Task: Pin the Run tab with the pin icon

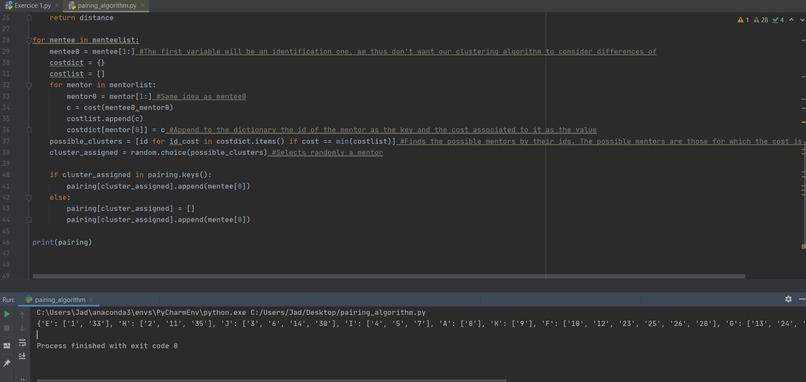Action: point(7,363)
